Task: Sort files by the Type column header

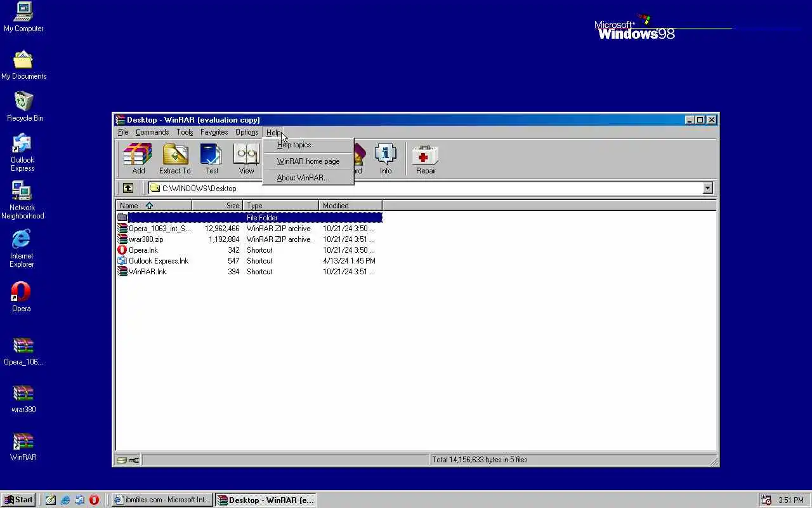Action: 280,205
